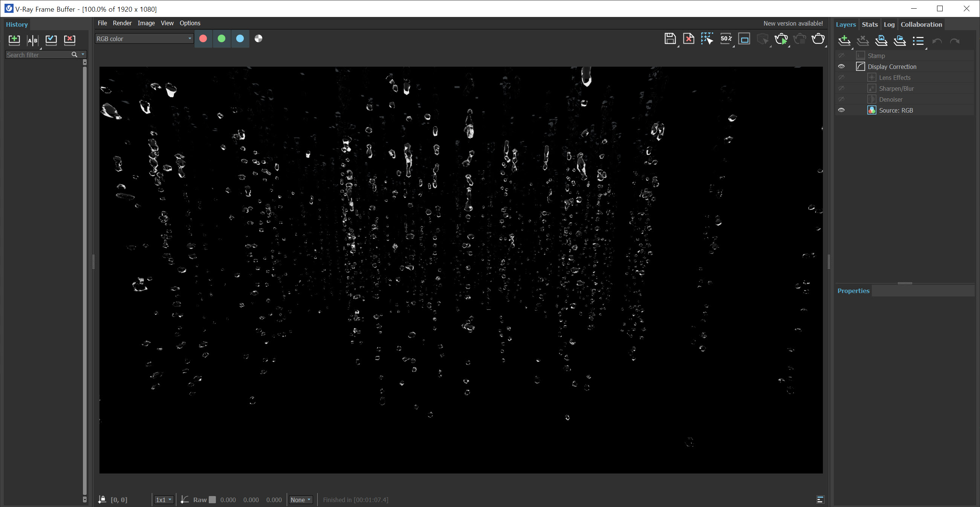Click the Start interactive rendering teapot icon
980x507 pixels.
point(781,39)
